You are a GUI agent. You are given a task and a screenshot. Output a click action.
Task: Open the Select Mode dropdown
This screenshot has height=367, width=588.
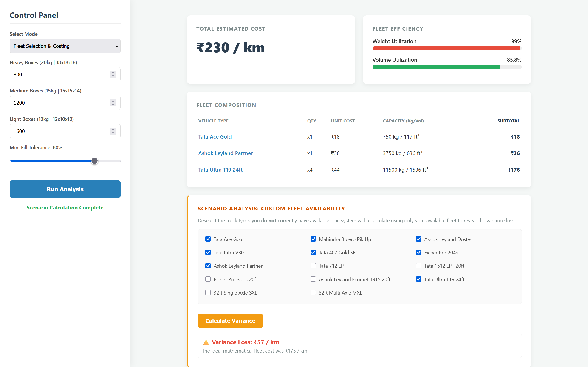pyautogui.click(x=65, y=46)
